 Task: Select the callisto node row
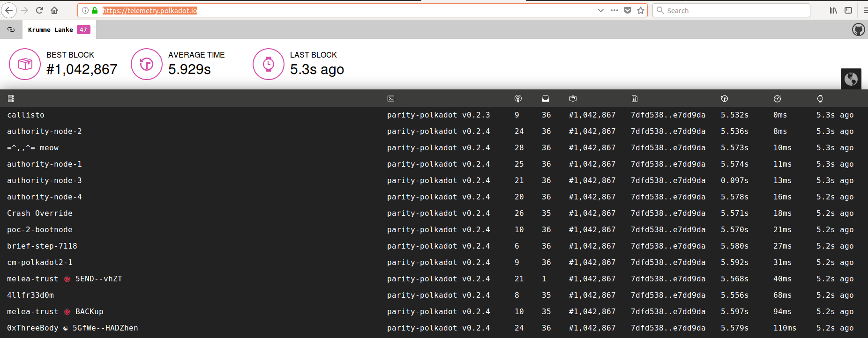click(x=434, y=115)
